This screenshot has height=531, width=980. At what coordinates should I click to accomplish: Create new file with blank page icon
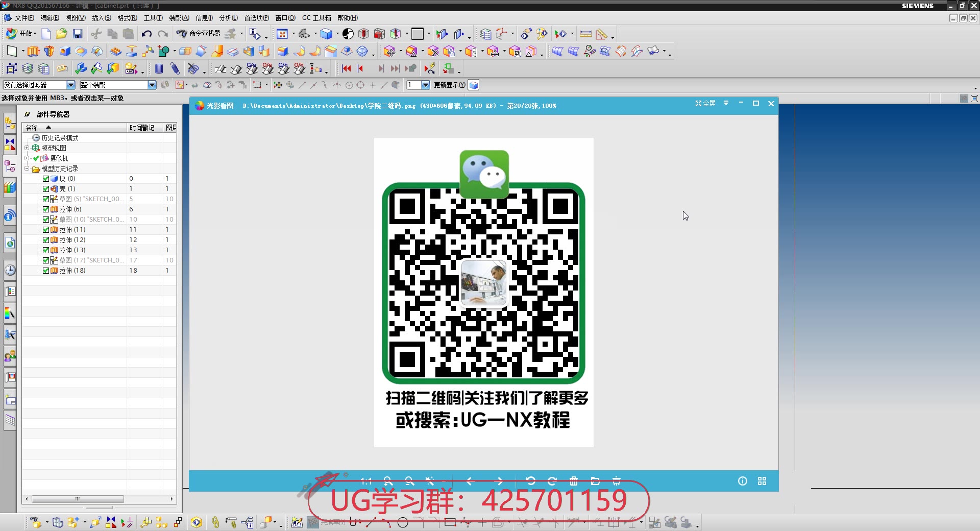click(x=46, y=34)
